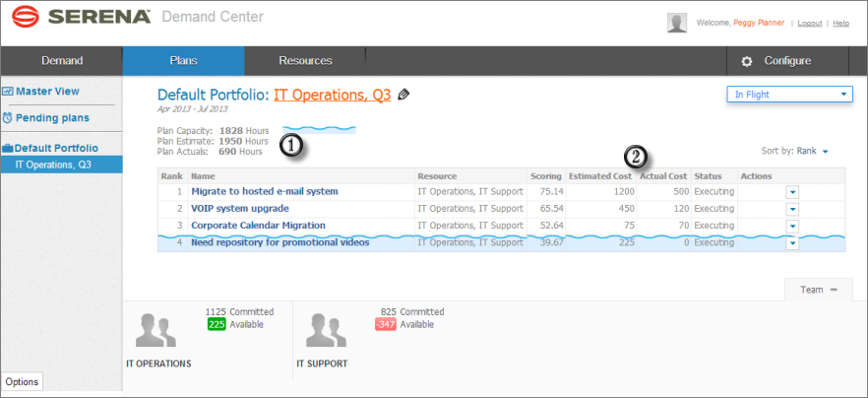The height and width of the screenshot is (398, 868).
Task: Click the Master View chart icon
Action: tap(8, 92)
